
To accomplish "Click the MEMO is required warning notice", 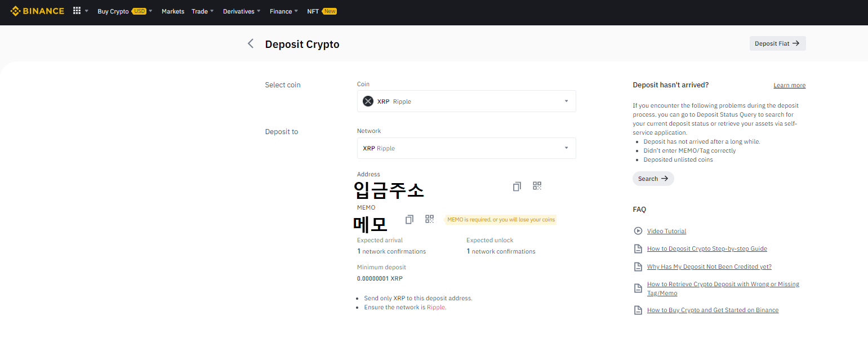I will point(500,220).
